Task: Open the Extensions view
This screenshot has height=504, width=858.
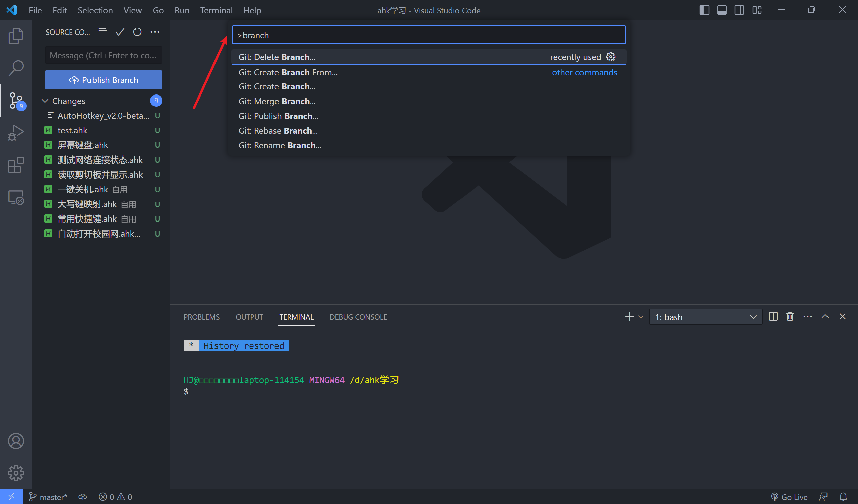Action: (x=16, y=165)
